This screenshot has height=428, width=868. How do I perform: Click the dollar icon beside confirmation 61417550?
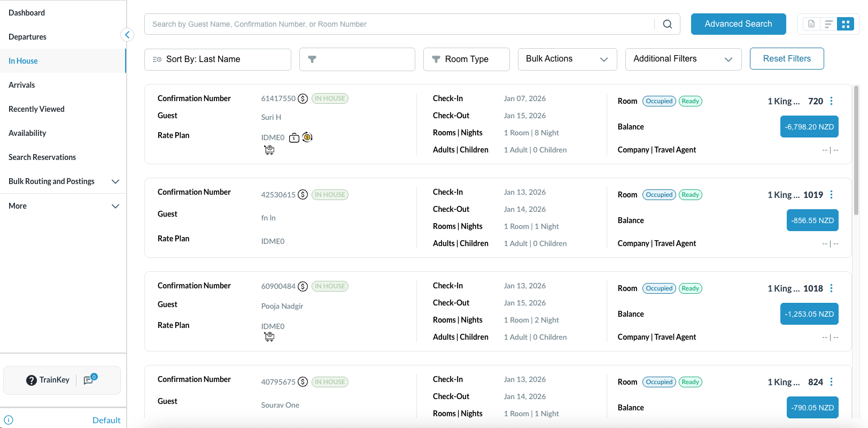click(x=303, y=98)
